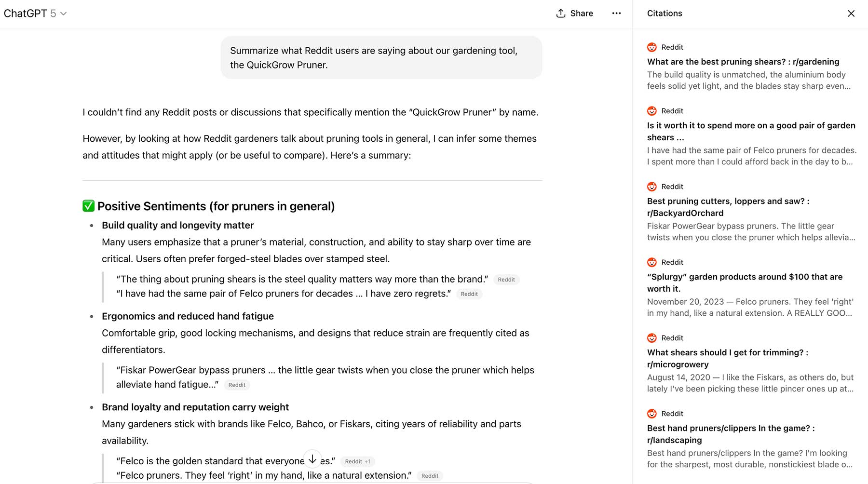This screenshot has height=484, width=868.
Task: Click Reddit icon above Splurgy garden products
Action: [x=652, y=262]
